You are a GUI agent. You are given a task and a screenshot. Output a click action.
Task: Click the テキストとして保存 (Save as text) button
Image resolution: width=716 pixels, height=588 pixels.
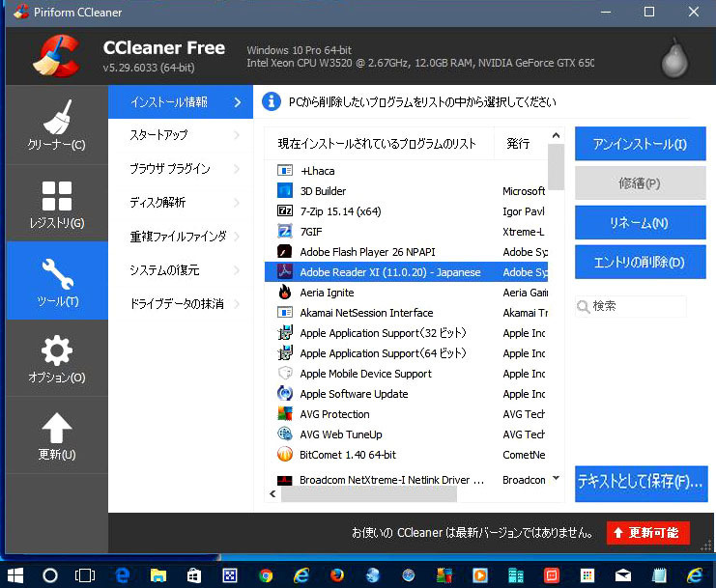(640, 480)
